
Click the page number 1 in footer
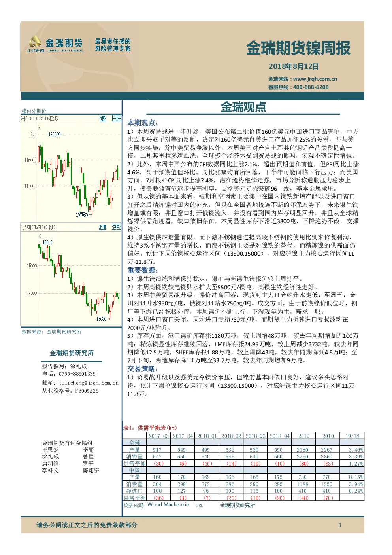click(x=340, y=525)
